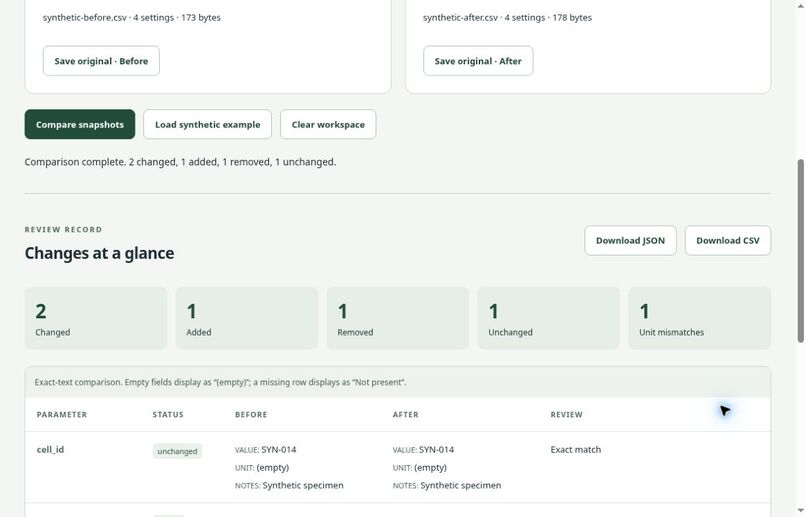Click the page vertical scrollbar thumb

click(x=800, y=251)
